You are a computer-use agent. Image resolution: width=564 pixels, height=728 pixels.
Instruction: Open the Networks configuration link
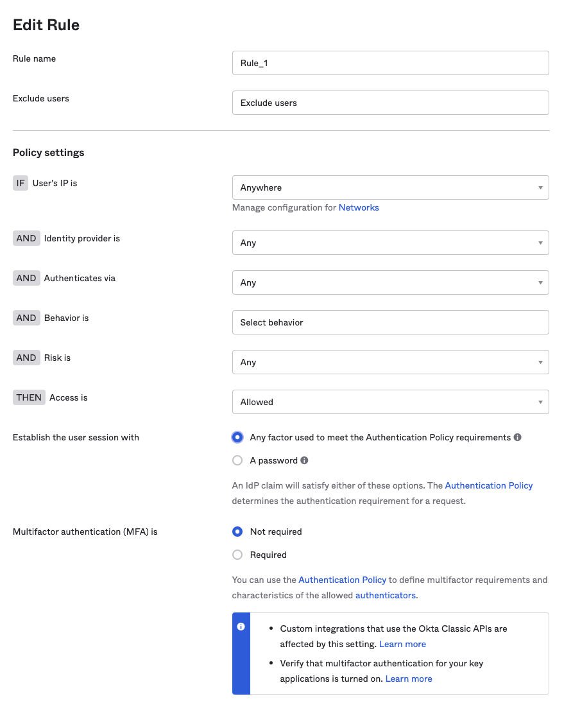click(x=359, y=207)
